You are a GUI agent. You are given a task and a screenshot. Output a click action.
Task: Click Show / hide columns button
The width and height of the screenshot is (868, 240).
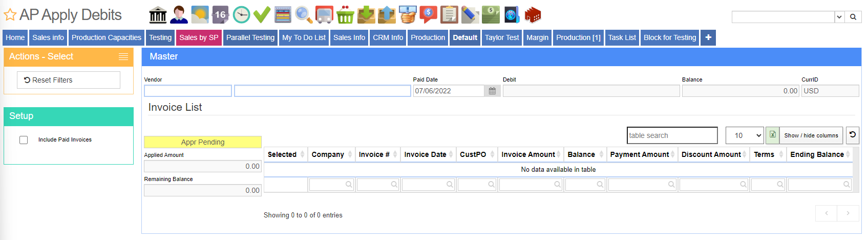pyautogui.click(x=811, y=135)
